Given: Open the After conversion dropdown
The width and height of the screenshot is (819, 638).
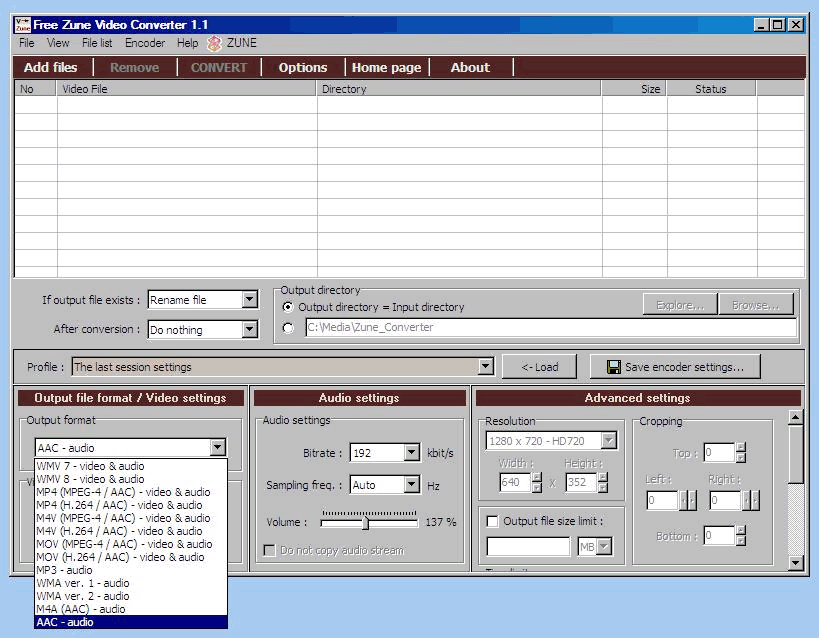Looking at the screenshot, I should point(249,329).
